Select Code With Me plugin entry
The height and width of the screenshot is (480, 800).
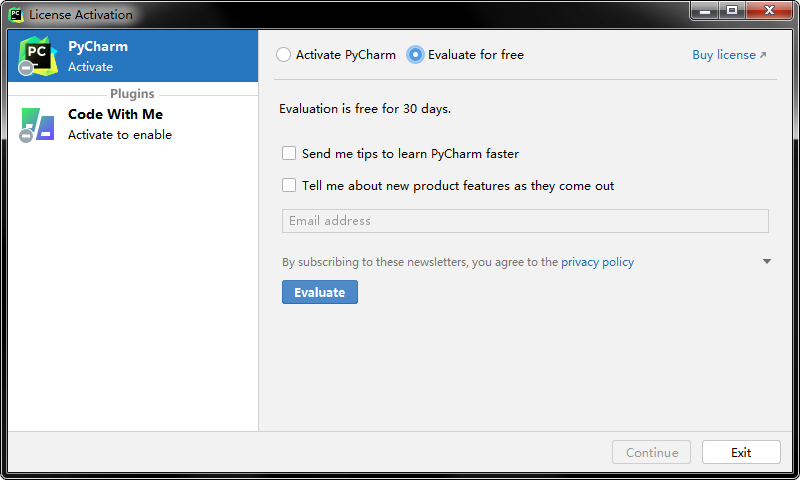click(133, 124)
